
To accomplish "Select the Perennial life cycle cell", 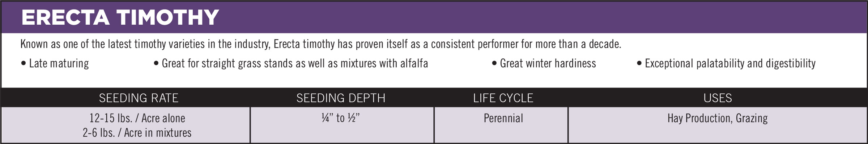I will click(503, 118).
